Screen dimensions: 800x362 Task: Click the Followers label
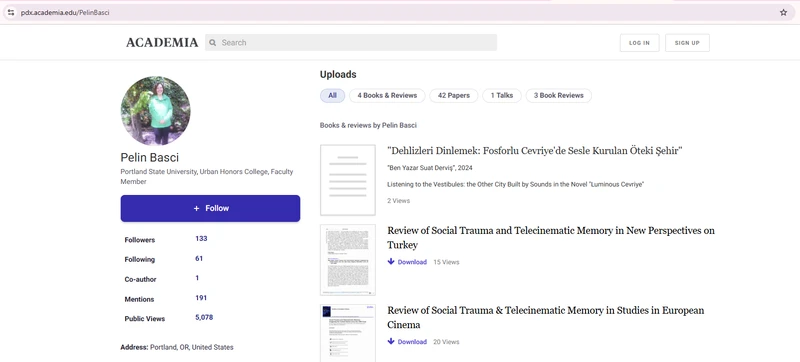point(140,240)
